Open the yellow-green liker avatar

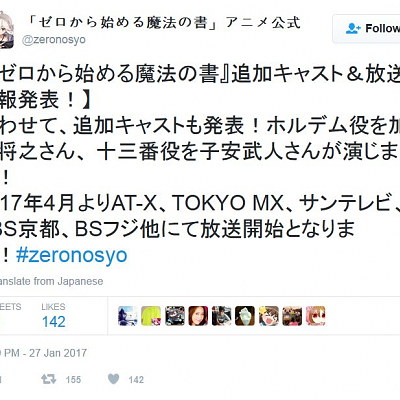click(151, 316)
